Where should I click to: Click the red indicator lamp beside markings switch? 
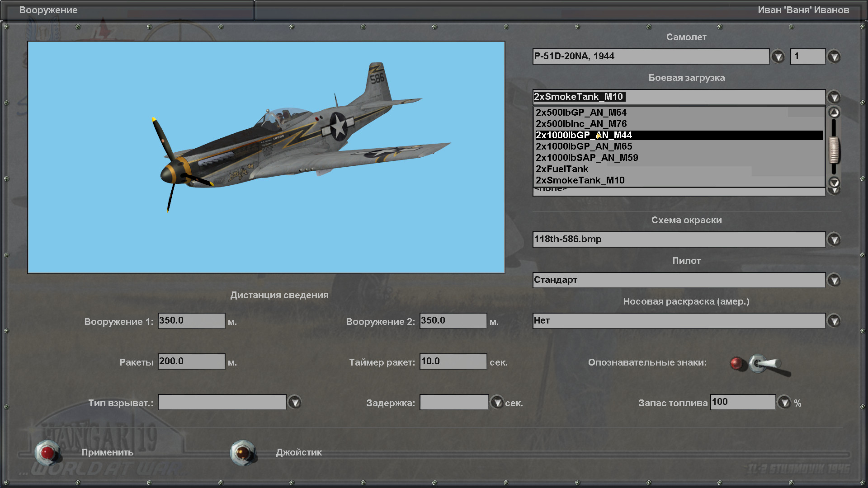pyautogui.click(x=736, y=363)
